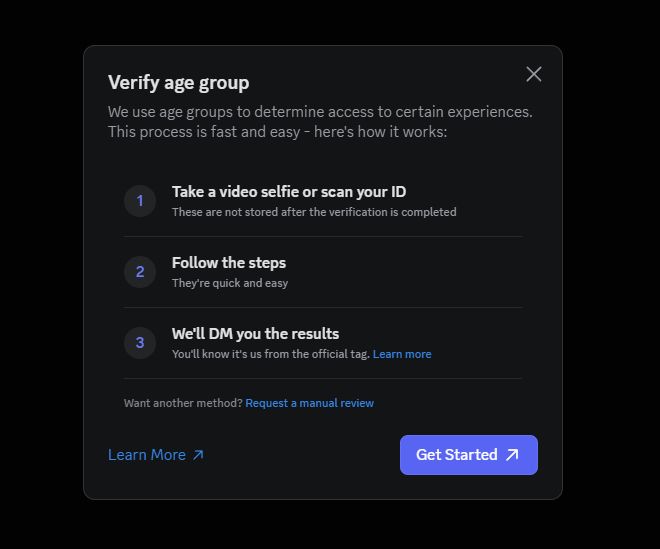Click the 'know it's us from the official tag' text
Viewport: 660px width, 549px height.
click(270, 354)
